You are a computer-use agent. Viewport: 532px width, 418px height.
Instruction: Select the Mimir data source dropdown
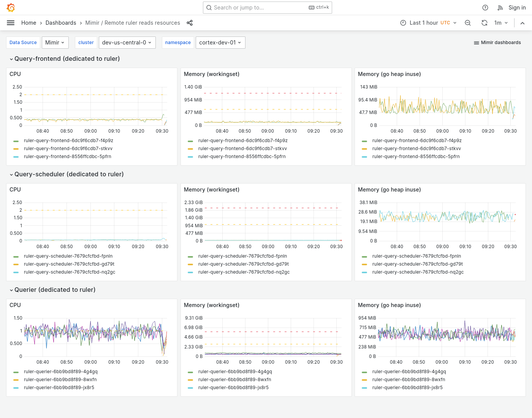[x=55, y=43]
